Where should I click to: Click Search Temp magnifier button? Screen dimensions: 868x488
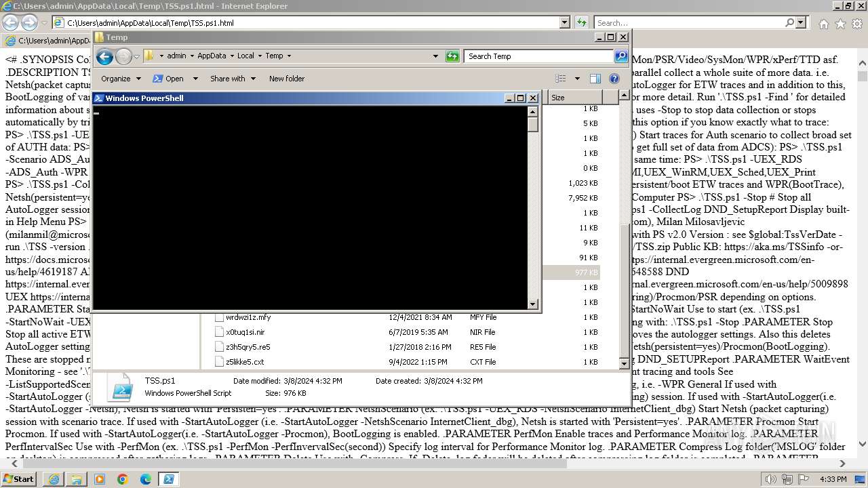[x=621, y=56]
